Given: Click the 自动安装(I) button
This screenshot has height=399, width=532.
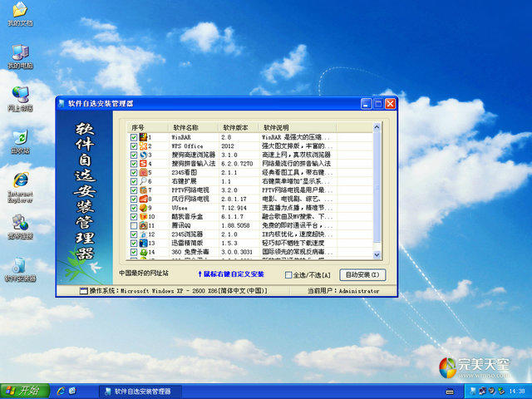Looking at the screenshot, I should point(362,275).
